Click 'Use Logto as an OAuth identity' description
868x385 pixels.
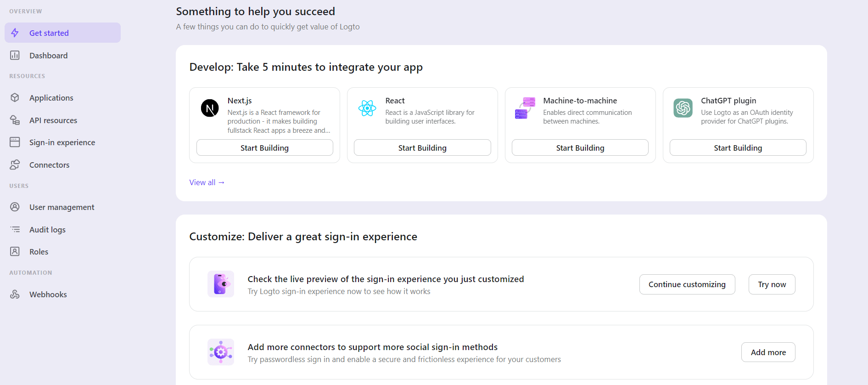point(747,117)
